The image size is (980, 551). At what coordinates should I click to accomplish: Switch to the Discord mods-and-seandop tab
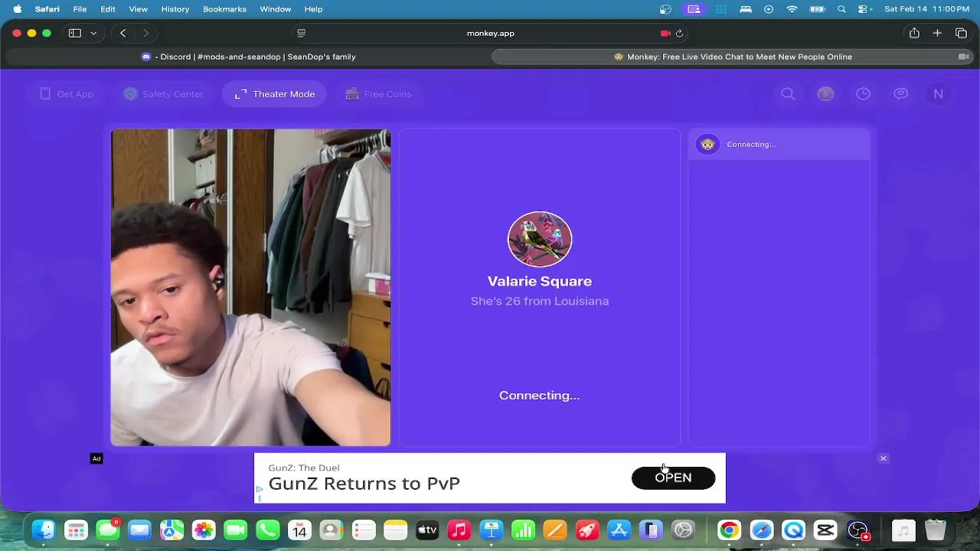coord(248,57)
